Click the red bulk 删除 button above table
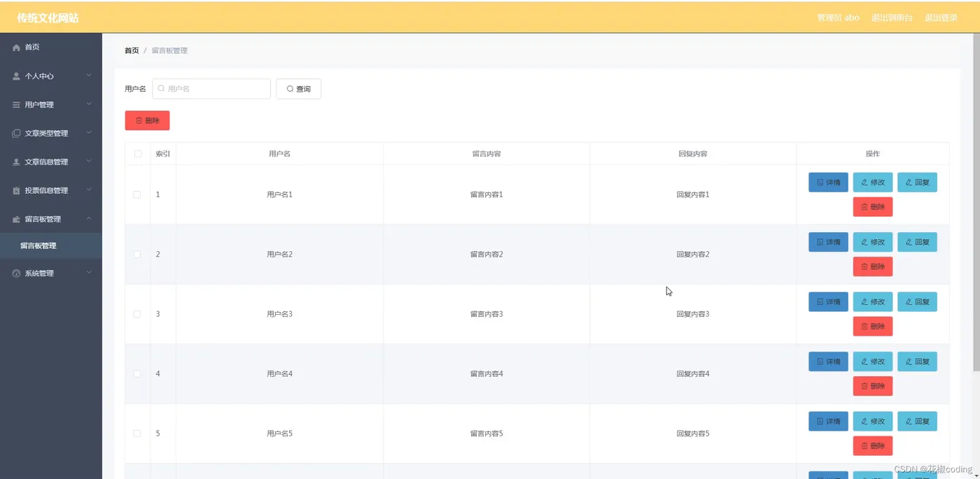Viewport: 980px width, 479px height. [147, 120]
